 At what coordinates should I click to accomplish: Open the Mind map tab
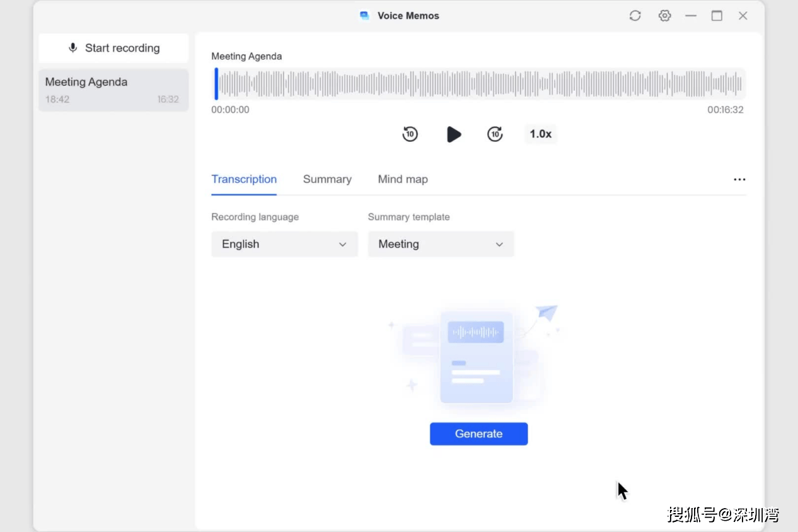point(403,180)
